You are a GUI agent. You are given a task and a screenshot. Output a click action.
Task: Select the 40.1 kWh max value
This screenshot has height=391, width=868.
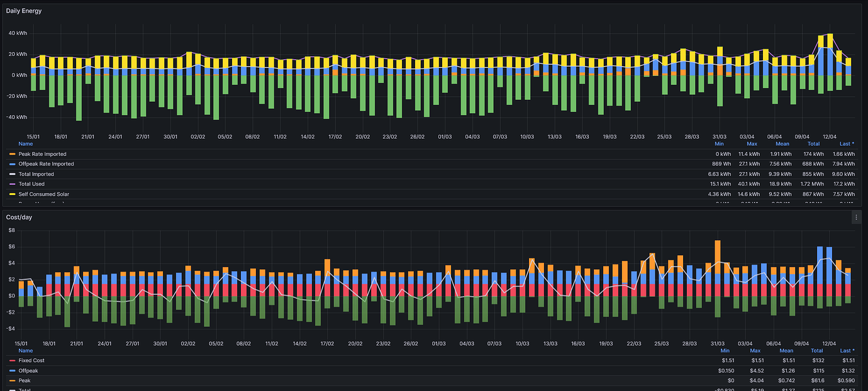tap(748, 184)
